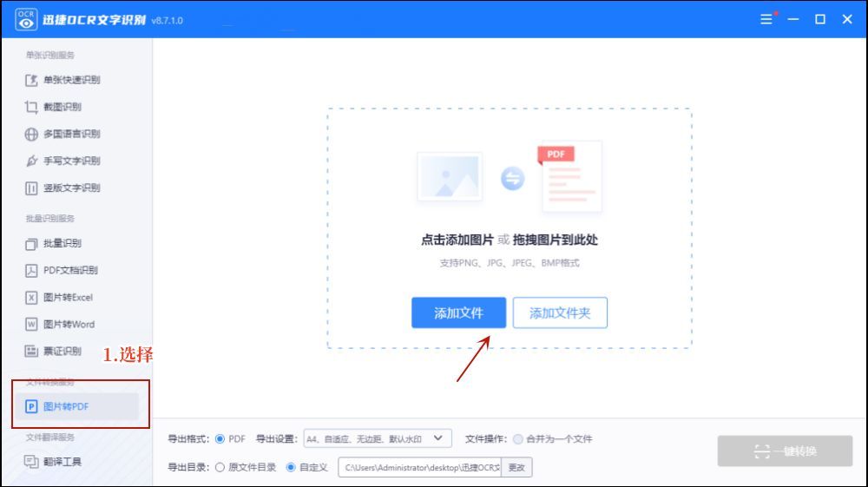Click the 添加文件 button
Image resolution: width=868 pixels, height=487 pixels.
coord(458,313)
